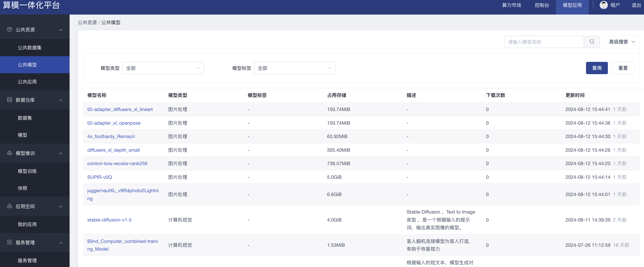Click the 服务管理 grid icon
The height and width of the screenshot is (267, 644).
coord(10,242)
